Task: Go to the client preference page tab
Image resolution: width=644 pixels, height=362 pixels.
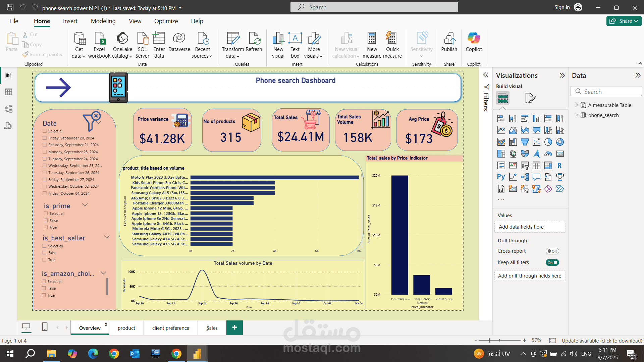Action: 171,328
